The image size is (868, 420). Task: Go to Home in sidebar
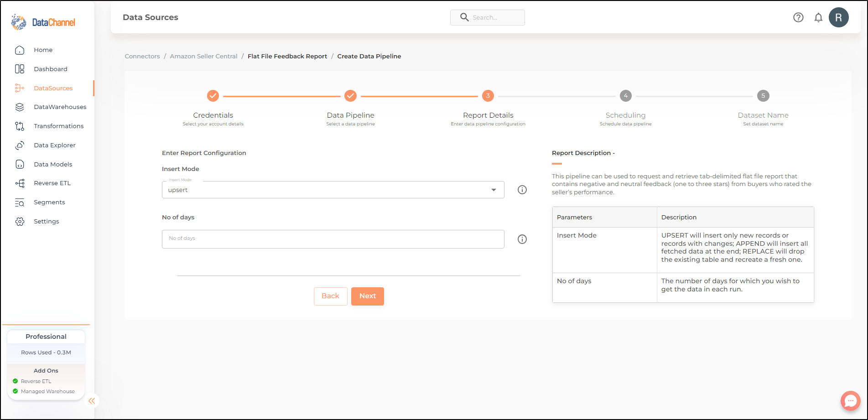pyautogui.click(x=43, y=50)
